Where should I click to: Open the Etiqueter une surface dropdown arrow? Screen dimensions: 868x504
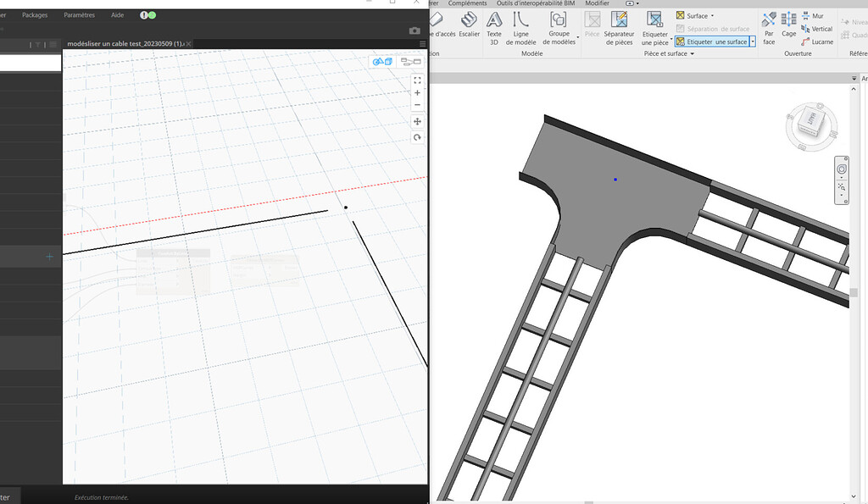click(752, 41)
